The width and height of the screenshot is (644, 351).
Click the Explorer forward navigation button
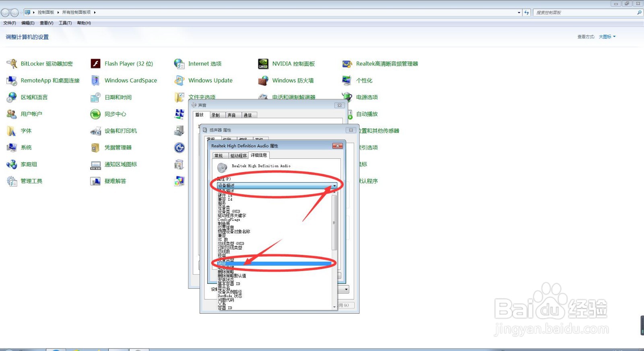14,12
